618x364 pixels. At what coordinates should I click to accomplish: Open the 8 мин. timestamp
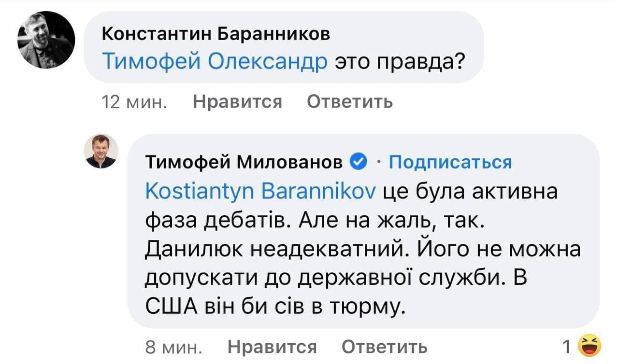tap(174, 347)
